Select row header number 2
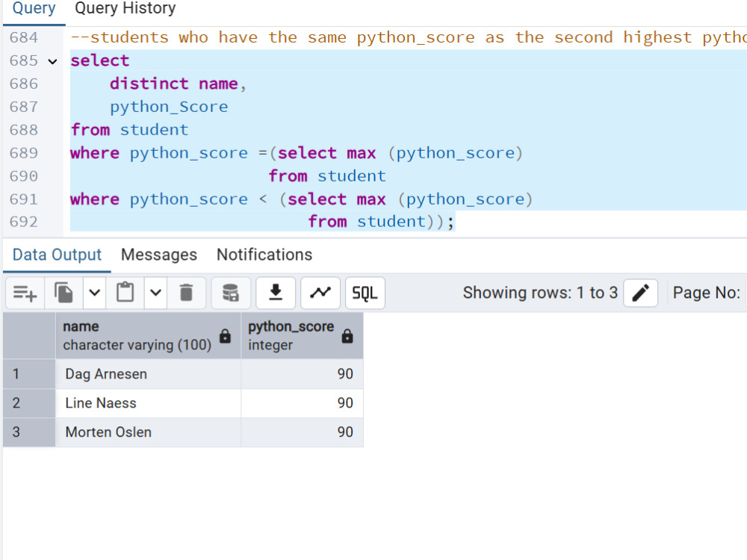Viewport: 747px width, 560px height. 29,403
